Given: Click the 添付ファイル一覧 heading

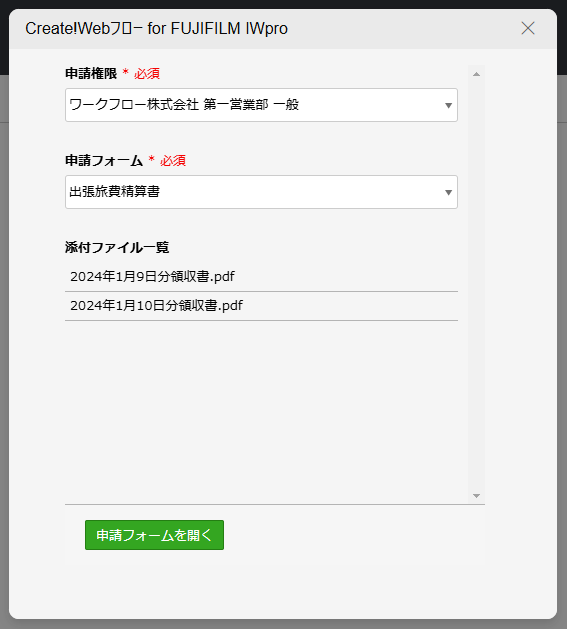Looking at the screenshot, I should 117,248.
